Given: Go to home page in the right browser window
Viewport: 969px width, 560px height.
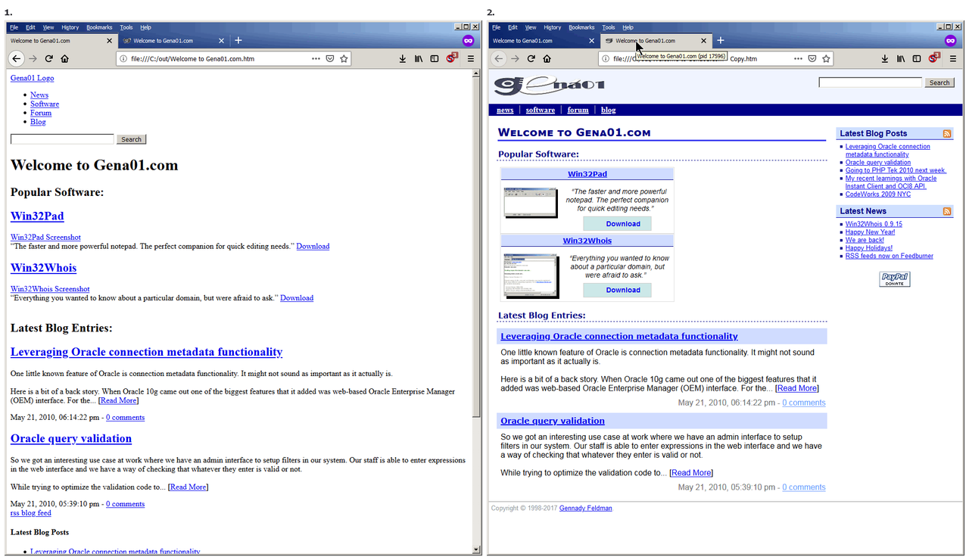Looking at the screenshot, I should [547, 58].
